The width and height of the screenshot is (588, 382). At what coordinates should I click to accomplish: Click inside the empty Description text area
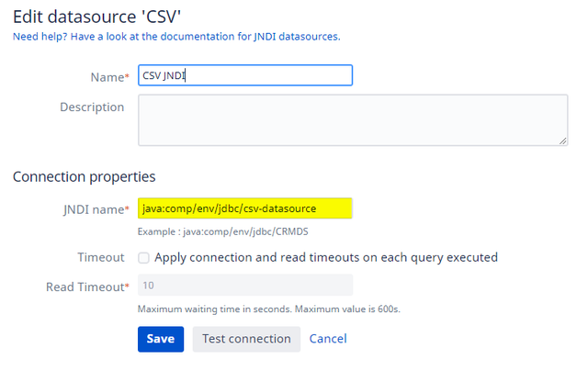pyautogui.click(x=352, y=119)
